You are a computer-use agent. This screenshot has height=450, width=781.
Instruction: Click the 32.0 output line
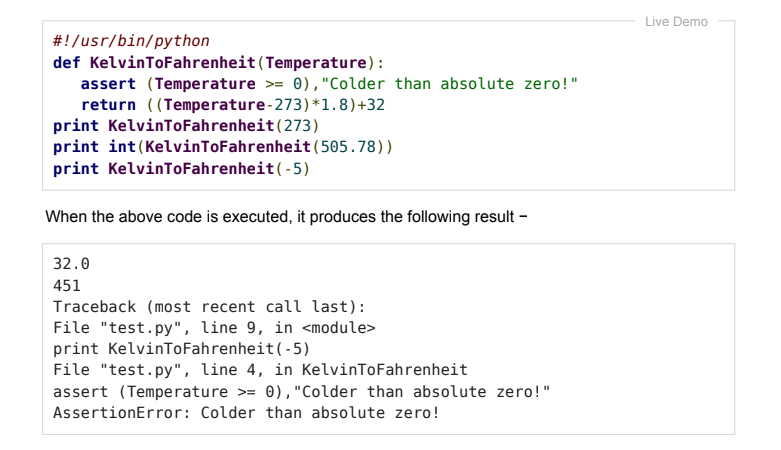point(71,264)
